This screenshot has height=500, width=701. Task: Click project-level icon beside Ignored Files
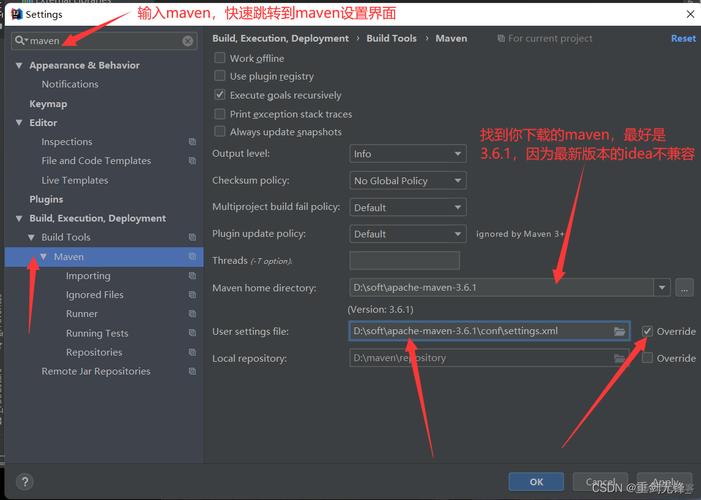coord(192,295)
